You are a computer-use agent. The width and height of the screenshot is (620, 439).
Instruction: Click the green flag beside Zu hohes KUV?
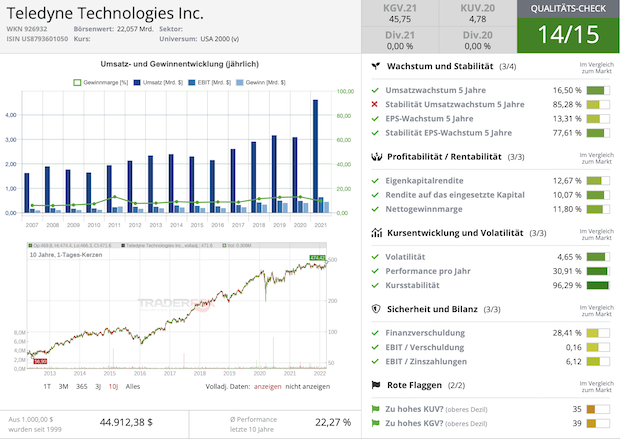(375, 409)
